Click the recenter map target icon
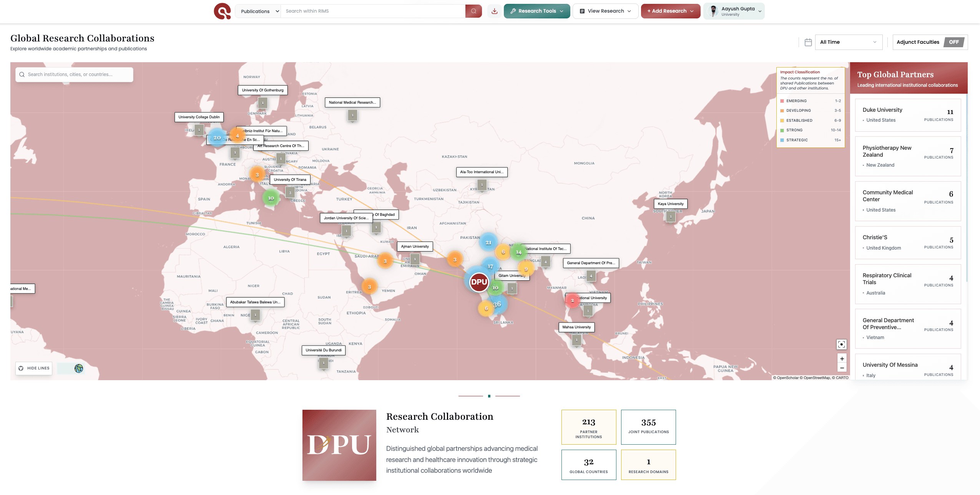The image size is (980, 495). tap(841, 344)
